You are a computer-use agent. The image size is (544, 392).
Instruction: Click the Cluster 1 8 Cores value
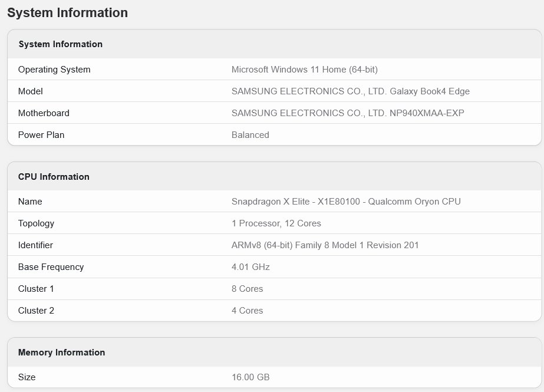[247, 289]
